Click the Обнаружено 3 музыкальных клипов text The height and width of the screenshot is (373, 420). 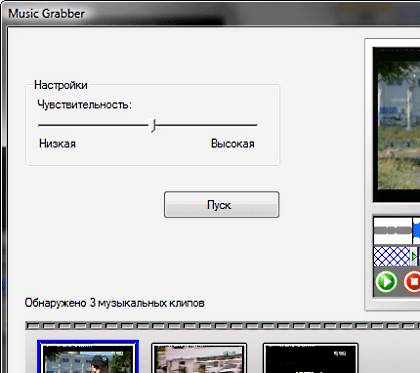(114, 303)
